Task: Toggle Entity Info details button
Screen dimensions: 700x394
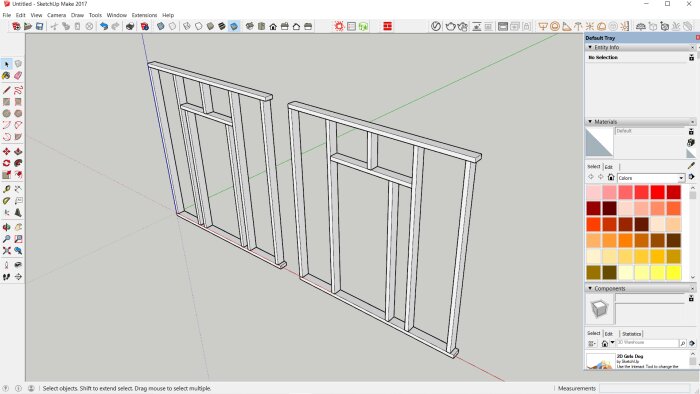Action: pos(692,57)
